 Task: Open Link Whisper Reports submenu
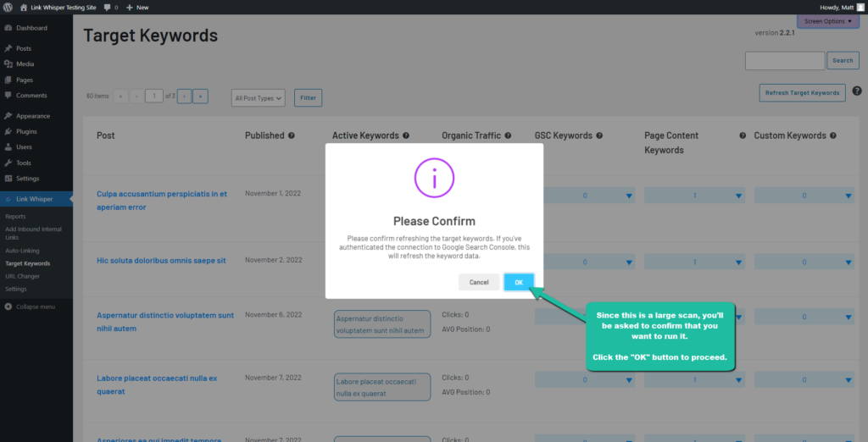coord(15,216)
